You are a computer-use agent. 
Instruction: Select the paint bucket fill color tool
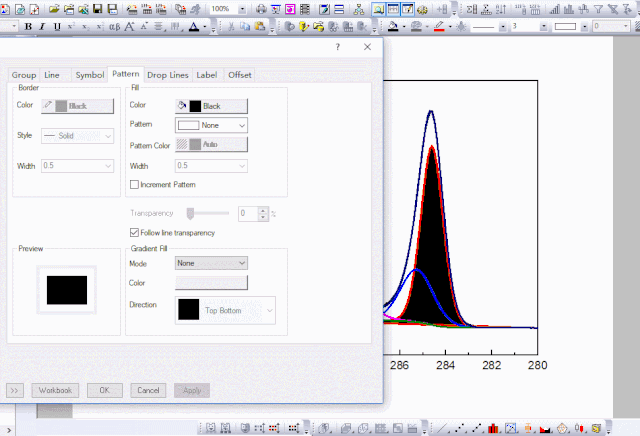[x=394, y=27]
